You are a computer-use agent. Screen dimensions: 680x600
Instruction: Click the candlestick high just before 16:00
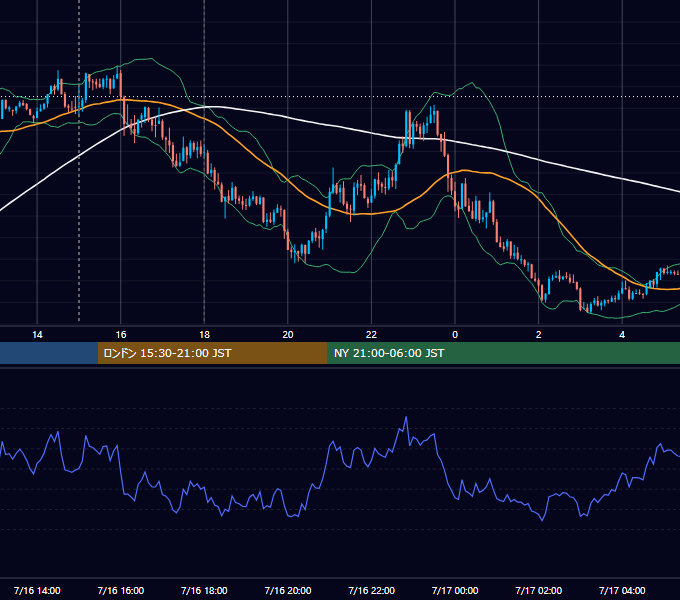pos(118,68)
